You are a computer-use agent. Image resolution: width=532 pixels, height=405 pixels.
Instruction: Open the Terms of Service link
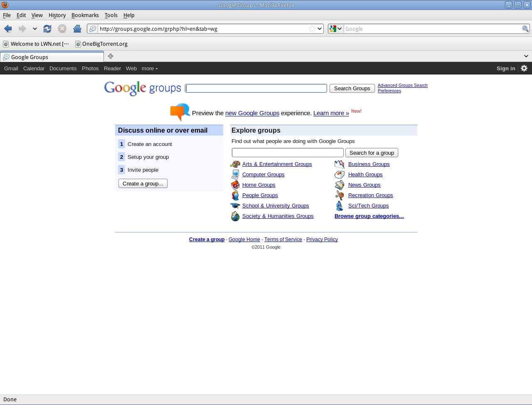coord(283,240)
